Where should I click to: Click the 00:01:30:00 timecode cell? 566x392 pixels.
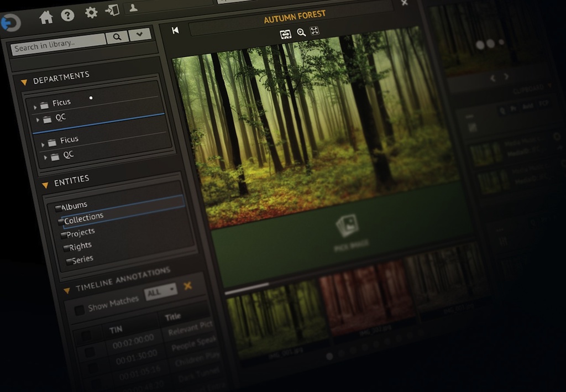137,357
